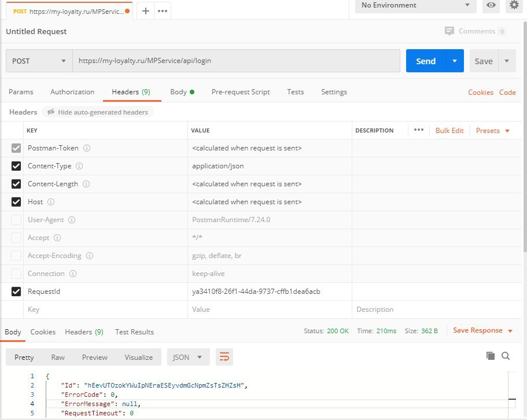Switch to the Params tab
The image size is (527, 420).
tap(21, 92)
